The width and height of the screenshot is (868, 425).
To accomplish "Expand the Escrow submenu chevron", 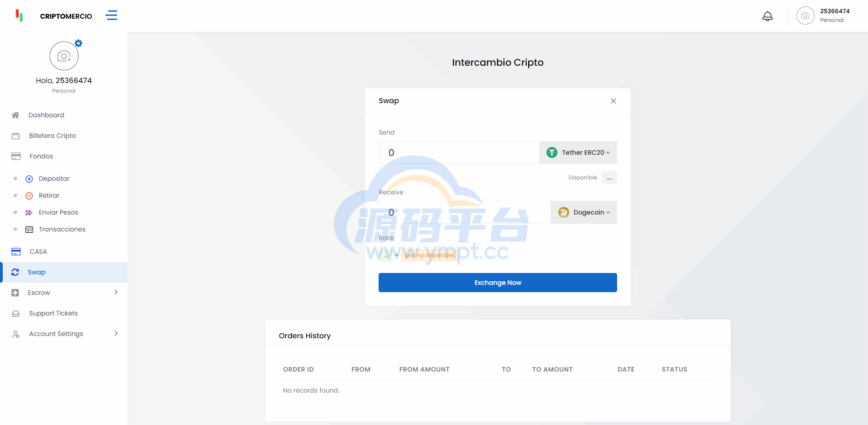I will [116, 292].
